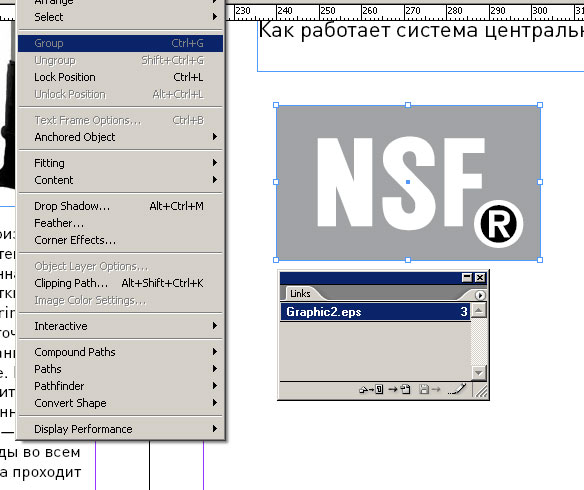The image size is (584, 490).
Task: Open the Links panel flyout menu
Action: [480, 295]
